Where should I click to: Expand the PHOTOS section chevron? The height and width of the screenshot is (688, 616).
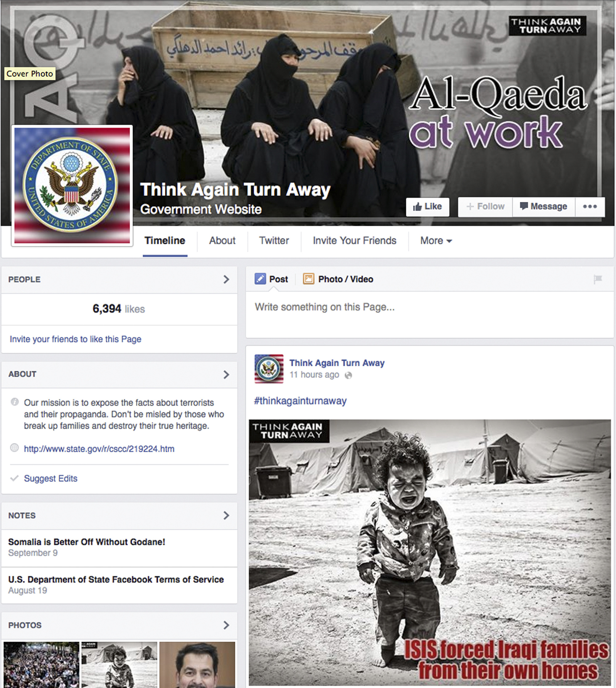[226, 625]
